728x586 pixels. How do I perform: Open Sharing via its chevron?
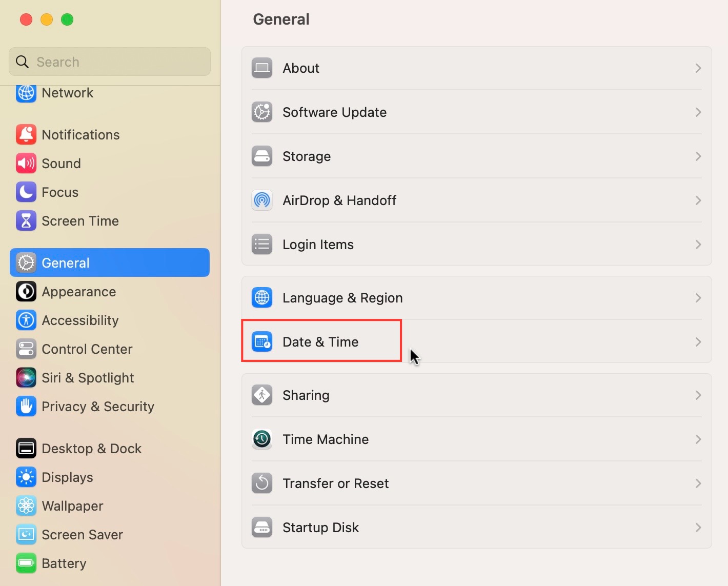[x=698, y=395]
